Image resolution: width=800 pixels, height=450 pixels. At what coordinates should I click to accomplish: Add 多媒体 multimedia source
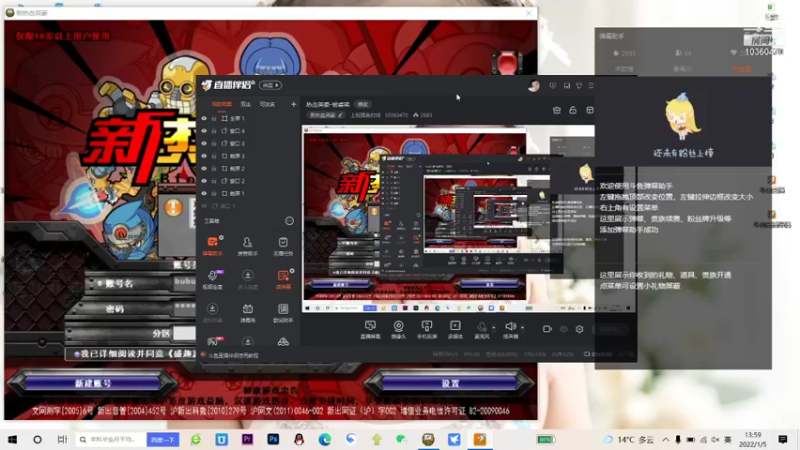click(x=455, y=329)
